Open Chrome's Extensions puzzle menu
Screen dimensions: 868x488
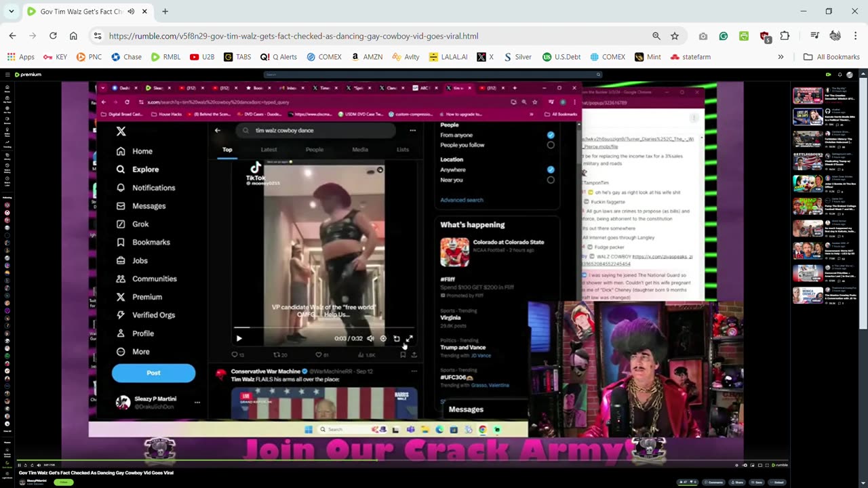[x=785, y=36]
